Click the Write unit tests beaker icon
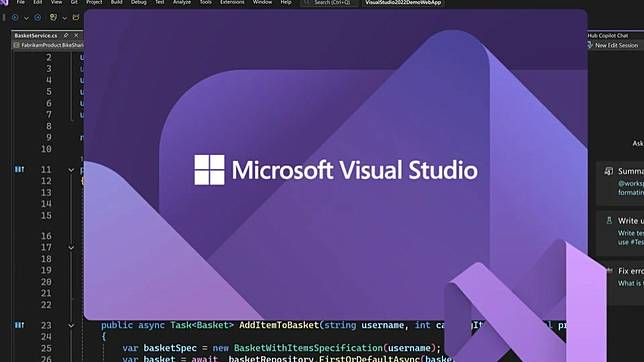The height and width of the screenshot is (362, 644). (609, 221)
